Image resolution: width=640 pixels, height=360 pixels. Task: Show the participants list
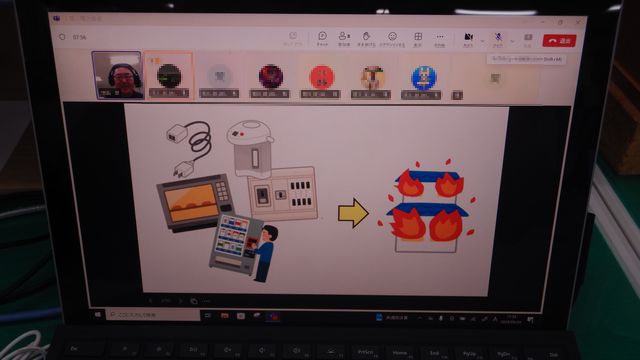[344, 38]
